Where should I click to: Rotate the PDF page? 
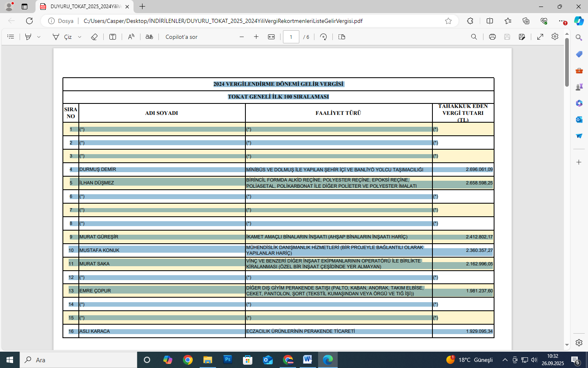pos(323,37)
